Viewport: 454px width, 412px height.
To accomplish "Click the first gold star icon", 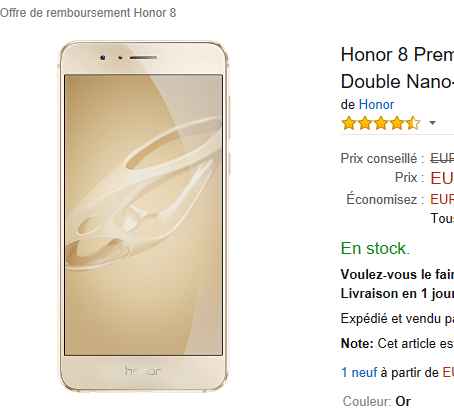I will [x=349, y=123].
